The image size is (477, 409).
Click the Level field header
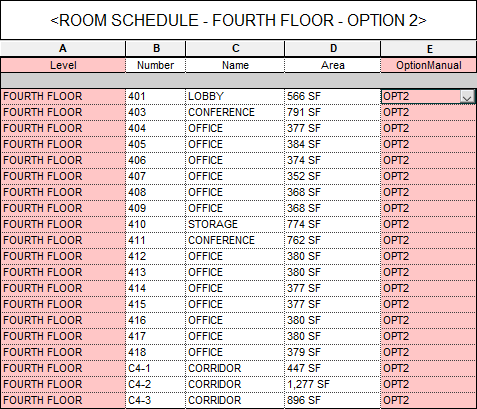(63, 65)
